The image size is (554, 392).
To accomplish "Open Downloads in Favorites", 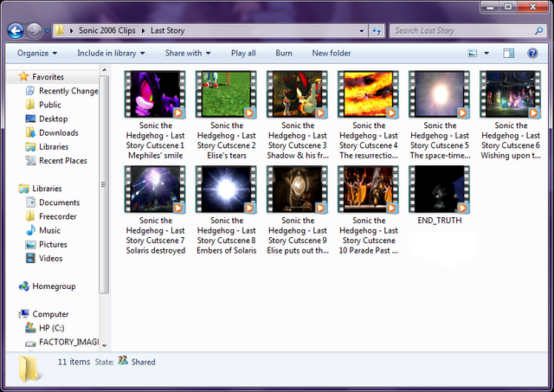I will coord(52,132).
